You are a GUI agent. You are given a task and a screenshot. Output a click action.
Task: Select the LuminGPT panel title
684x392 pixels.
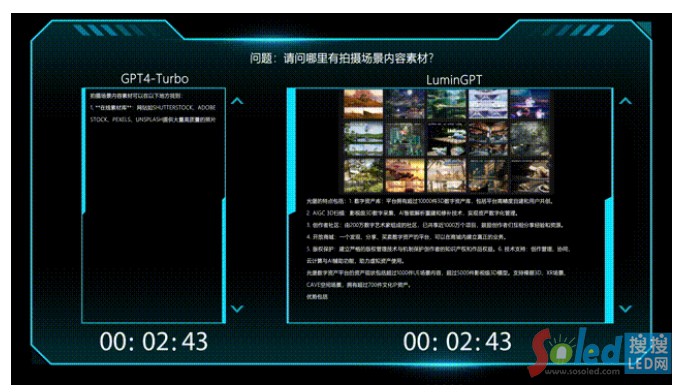coord(454,80)
